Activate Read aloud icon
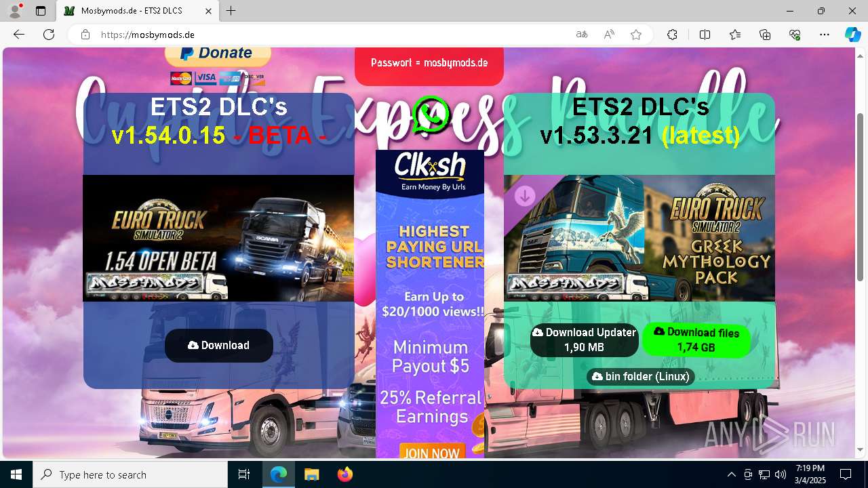 (609, 35)
